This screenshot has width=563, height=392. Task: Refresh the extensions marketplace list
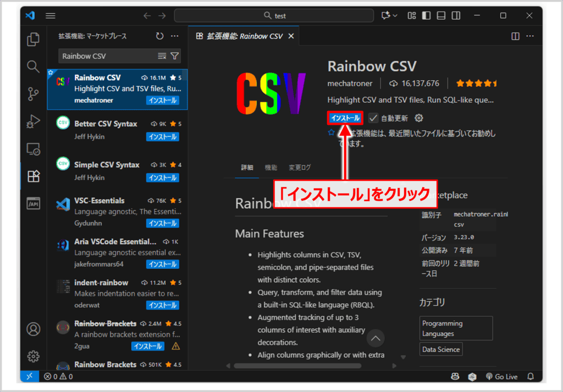point(159,36)
